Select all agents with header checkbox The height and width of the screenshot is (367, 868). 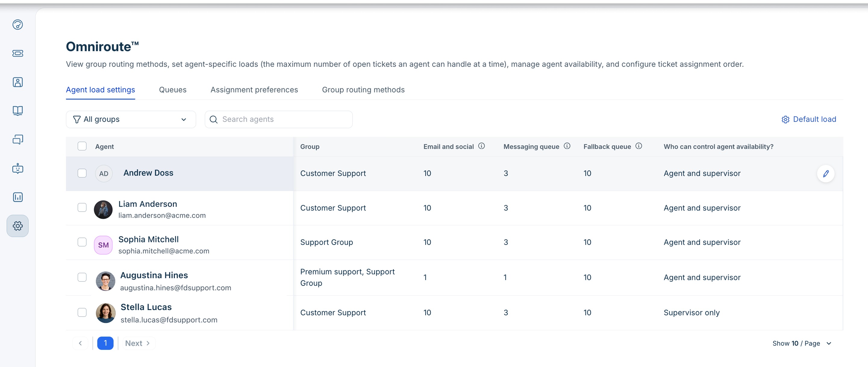click(82, 146)
